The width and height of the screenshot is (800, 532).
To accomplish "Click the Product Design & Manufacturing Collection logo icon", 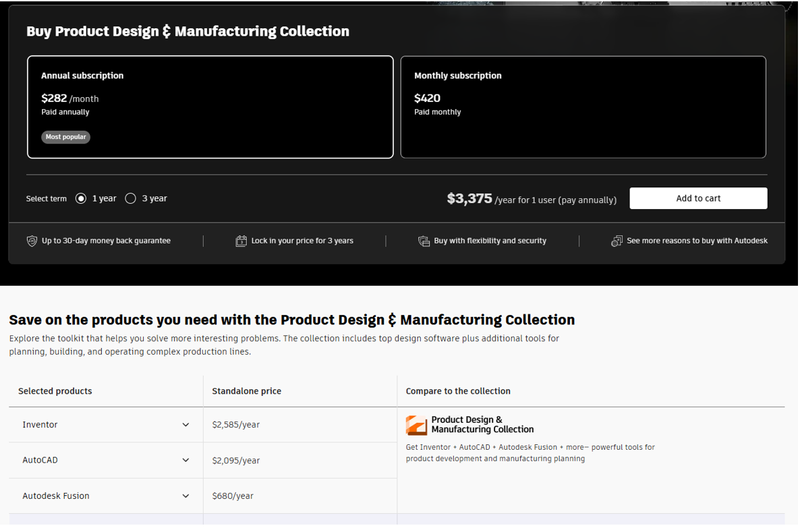I will (416, 425).
